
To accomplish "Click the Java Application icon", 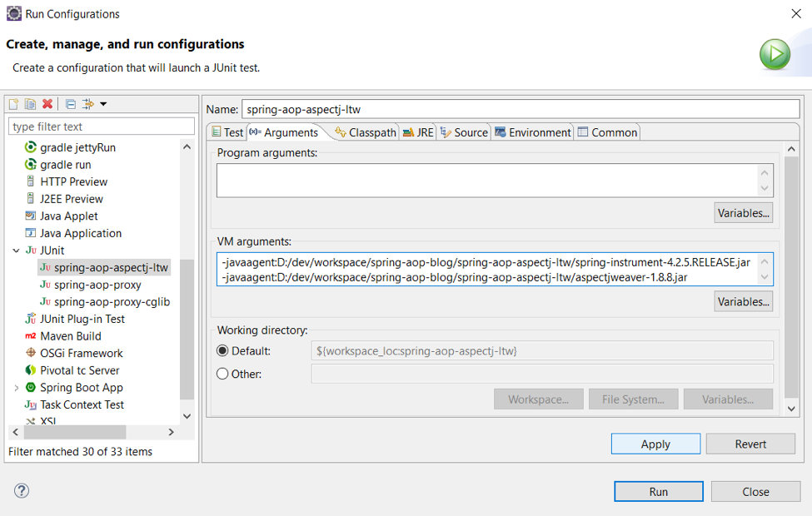I will (31, 233).
